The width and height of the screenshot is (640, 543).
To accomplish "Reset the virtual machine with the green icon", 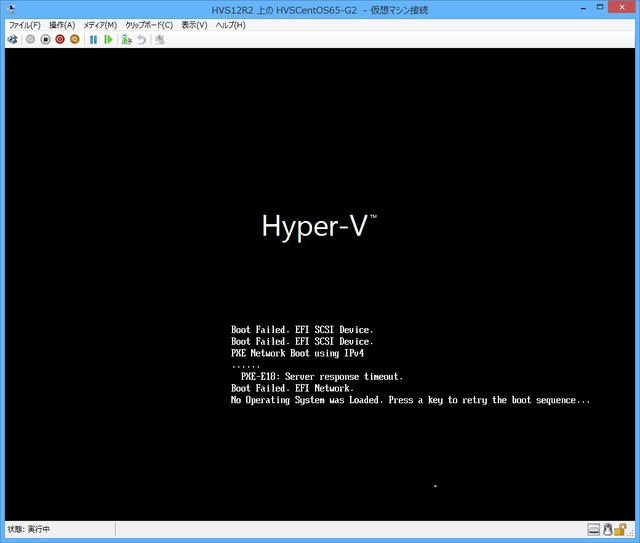I will click(x=108, y=40).
